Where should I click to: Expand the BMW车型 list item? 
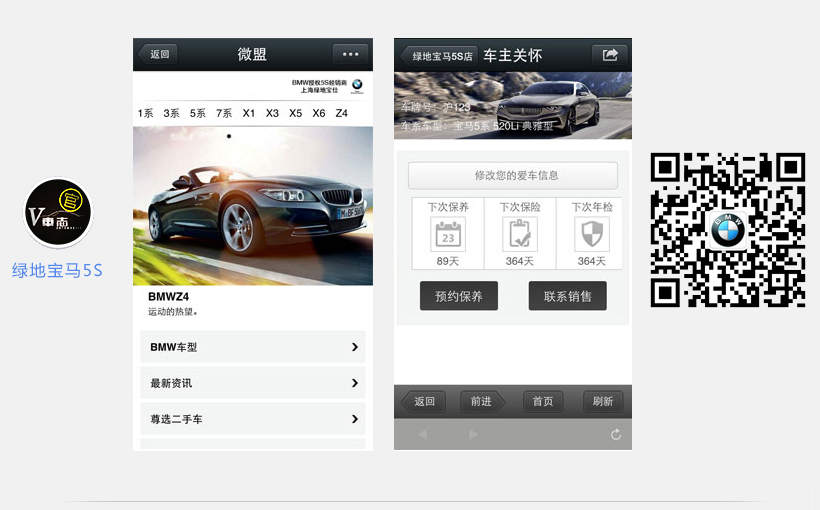pos(253,347)
